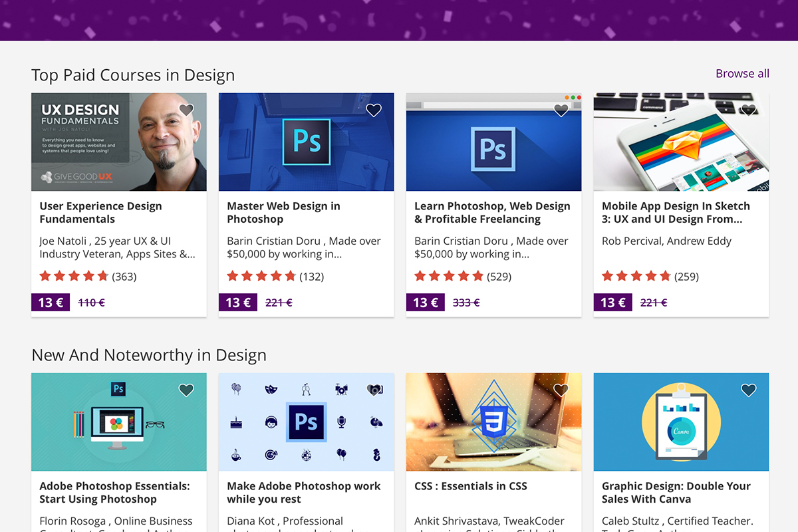Toggle the heart on UX Design Fundamentals card
This screenshot has height=532, width=798.
[186, 110]
